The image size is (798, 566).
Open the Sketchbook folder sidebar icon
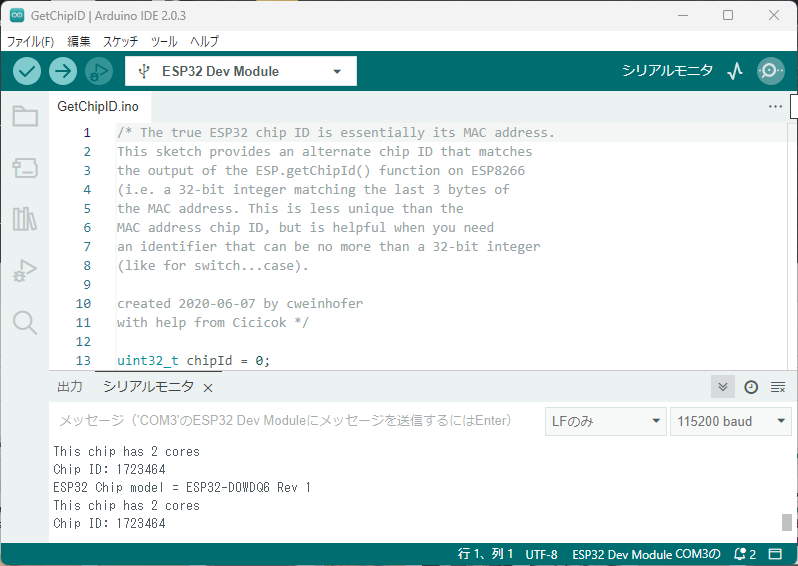pyautogui.click(x=25, y=117)
